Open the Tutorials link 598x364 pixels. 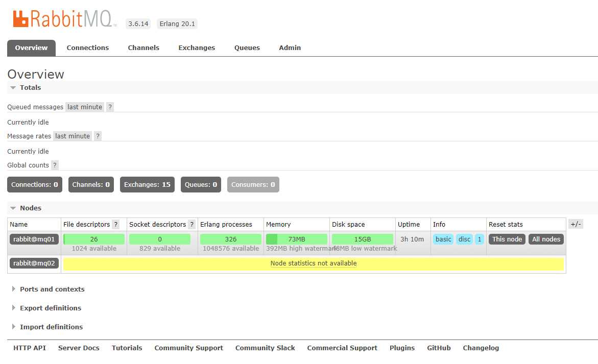pyautogui.click(x=127, y=348)
